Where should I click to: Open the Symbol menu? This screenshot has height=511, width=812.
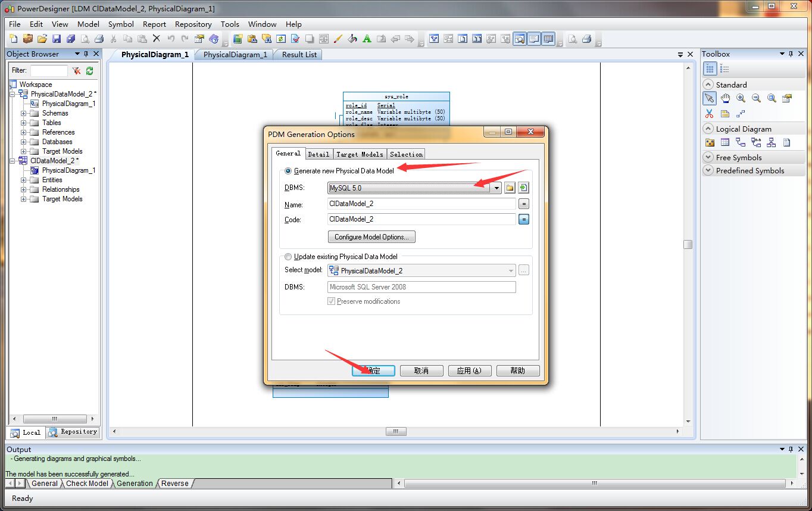[x=121, y=24]
